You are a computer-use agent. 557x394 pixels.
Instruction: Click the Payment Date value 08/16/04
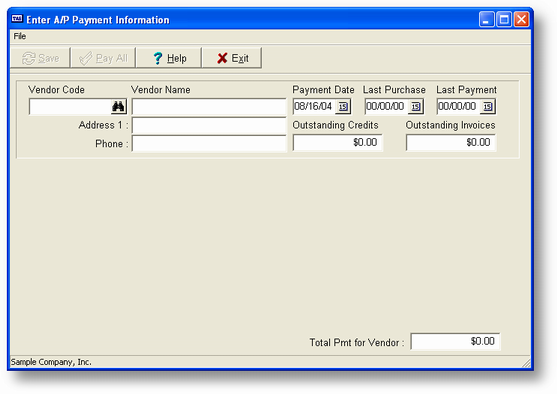tap(313, 107)
